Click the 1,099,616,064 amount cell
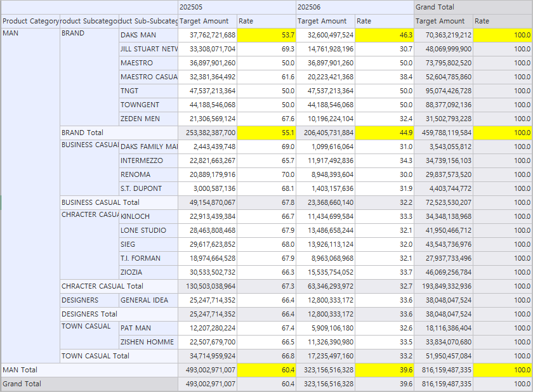The width and height of the screenshot is (533, 392). [x=326, y=147]
